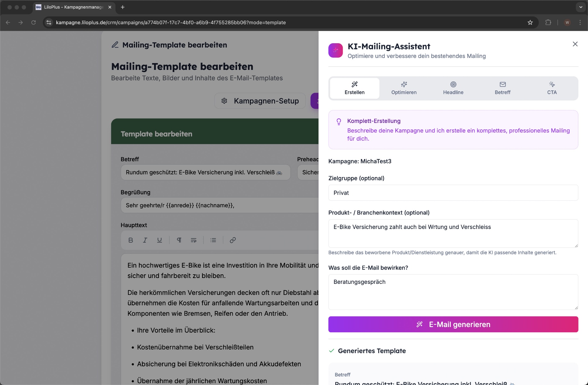This screenshot has width=588, height=385.
Task: Click the Zielgruppe field containing Privat
Action: tap(453, 193)
